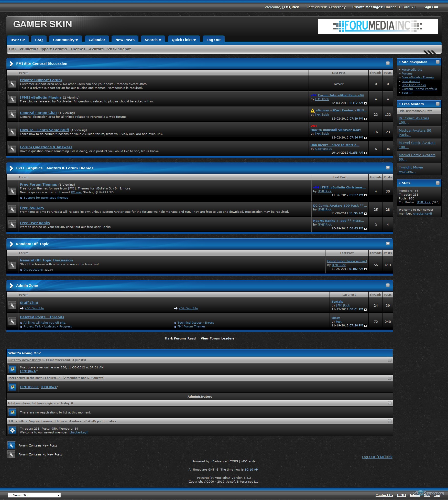The width and height of the screenshot is (448, 500).
Task: Click the GAMER SKIN logo
Action: pos(42,24)
